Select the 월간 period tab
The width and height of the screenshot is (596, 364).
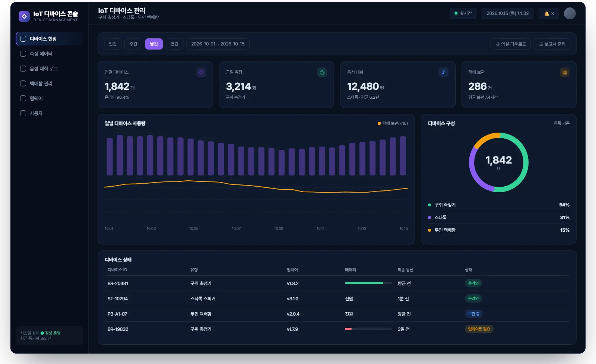tap(154, 44)
